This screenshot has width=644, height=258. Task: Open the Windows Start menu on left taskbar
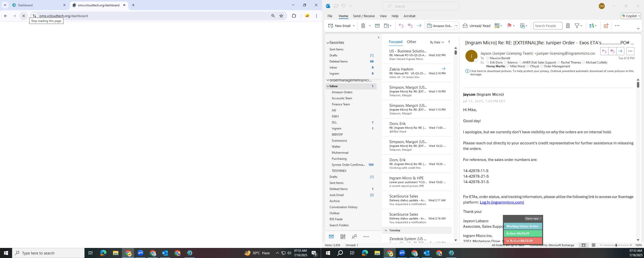(6, 253)
